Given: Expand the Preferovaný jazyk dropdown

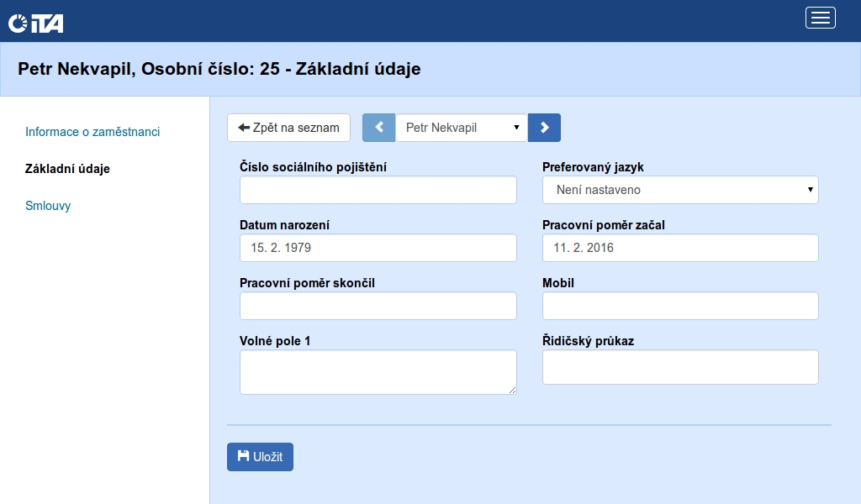Looking at the screenshot, I should pyautogui.click(x=679, y=190).
